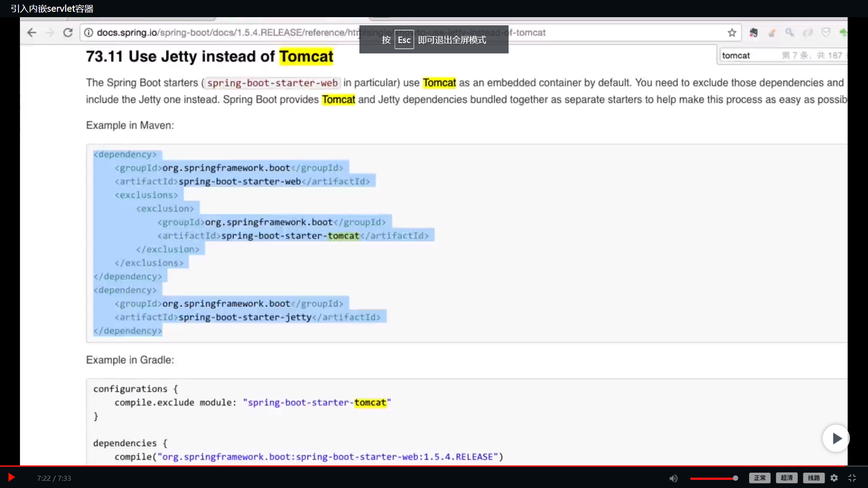Open the 线路 line selector
The image size is (868, 488).
click(814, 478)
